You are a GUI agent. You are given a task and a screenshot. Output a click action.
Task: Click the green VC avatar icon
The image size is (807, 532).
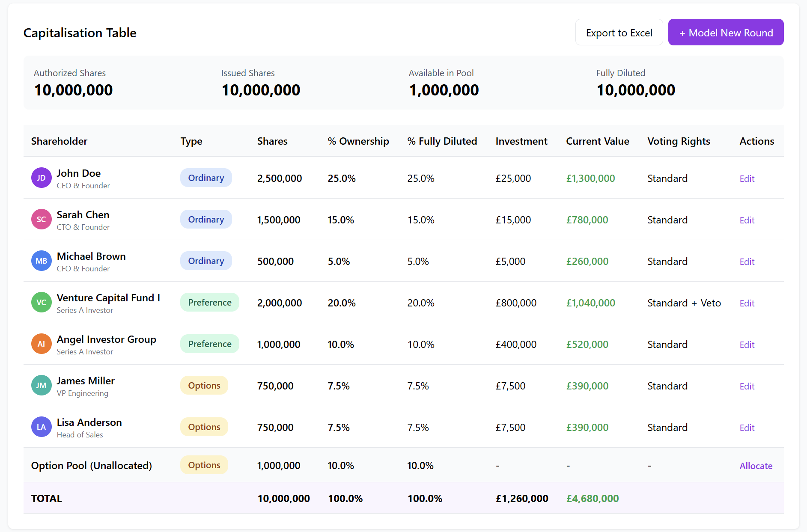[41, 303]
